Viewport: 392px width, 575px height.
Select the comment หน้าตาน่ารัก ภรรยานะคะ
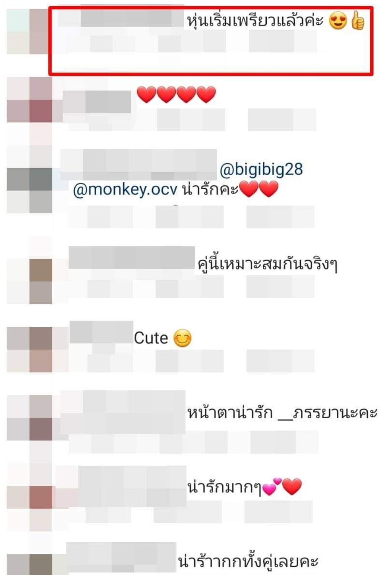coord(282,413)
